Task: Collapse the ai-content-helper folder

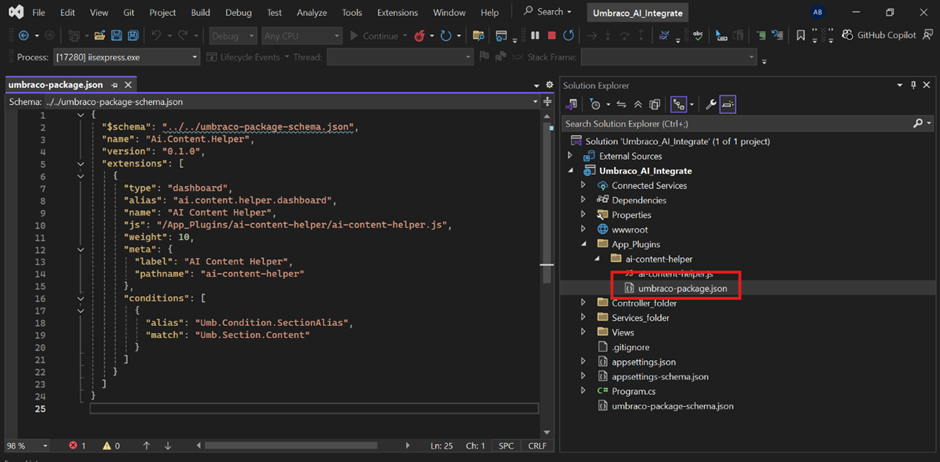Action: coord(597,259)
